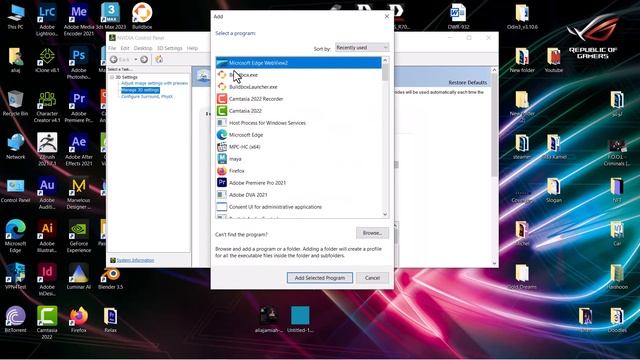The height and width of the screenshot is (360, 640).
Task: Open Adobe Illustrator desktop shortcut
Action: click(47, 237)
